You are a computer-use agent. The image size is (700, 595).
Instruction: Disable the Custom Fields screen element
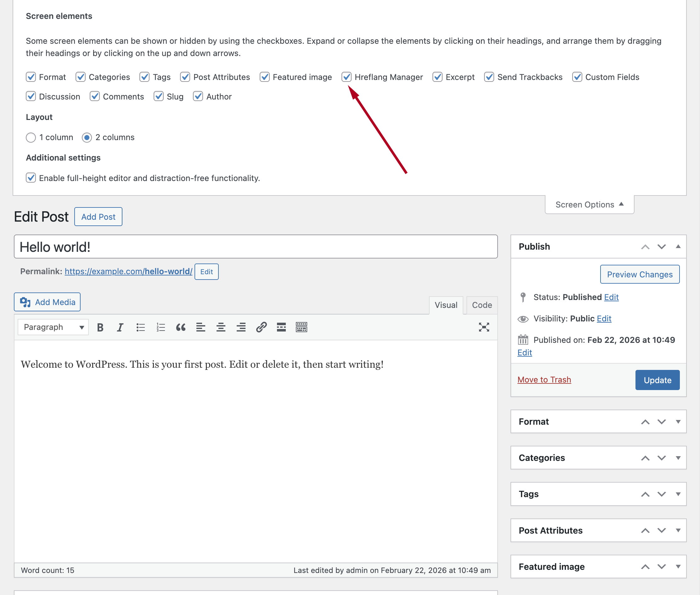coord(577,77)
